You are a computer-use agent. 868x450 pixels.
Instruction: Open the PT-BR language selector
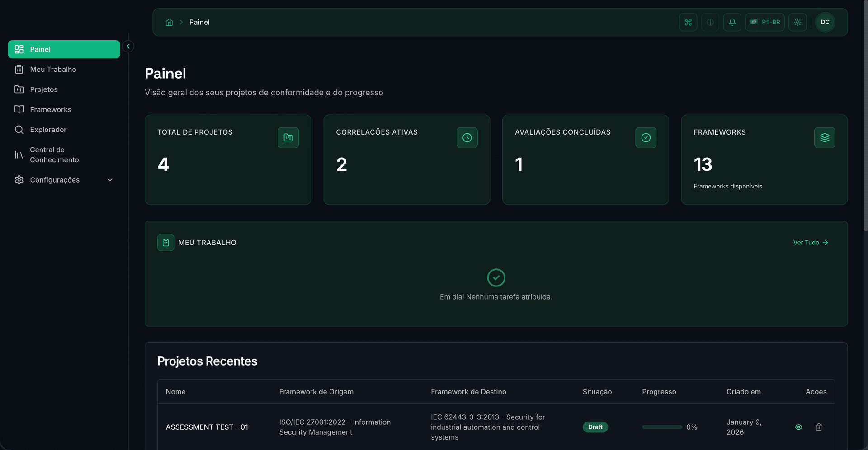(x=765, y=22)
